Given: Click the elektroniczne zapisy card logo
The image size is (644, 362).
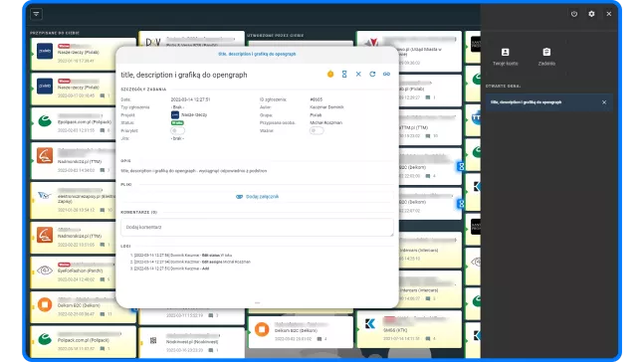Looking at the screenshot, I should click(45, 195).
